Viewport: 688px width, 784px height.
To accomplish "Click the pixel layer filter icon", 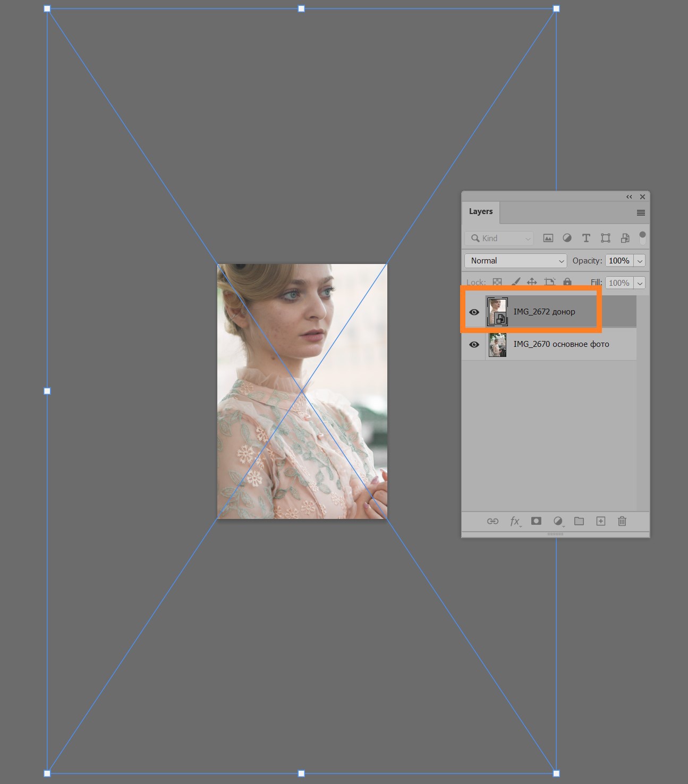I will point(548,238).
